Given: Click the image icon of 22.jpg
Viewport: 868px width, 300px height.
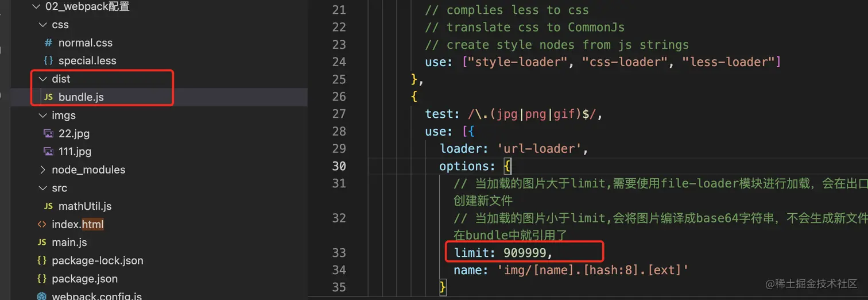Looking at the screenshot, I should point(49,133).
